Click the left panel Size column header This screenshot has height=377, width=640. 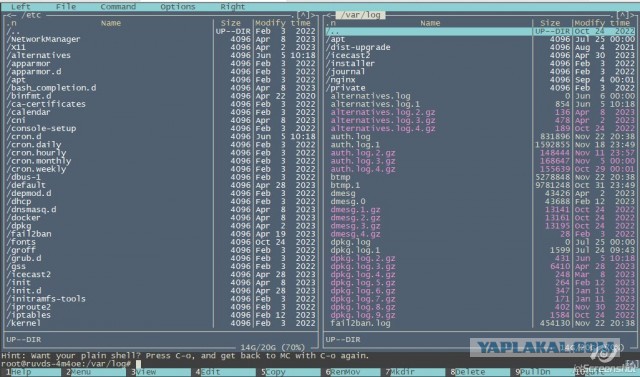click(231, 23)
